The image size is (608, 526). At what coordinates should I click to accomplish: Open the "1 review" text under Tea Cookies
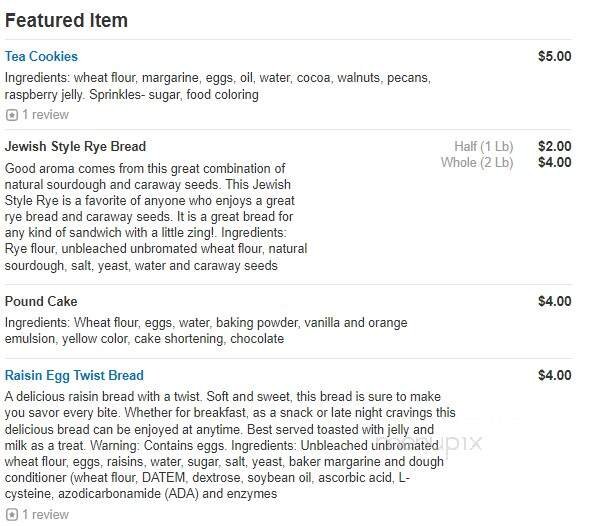point(45,115)
